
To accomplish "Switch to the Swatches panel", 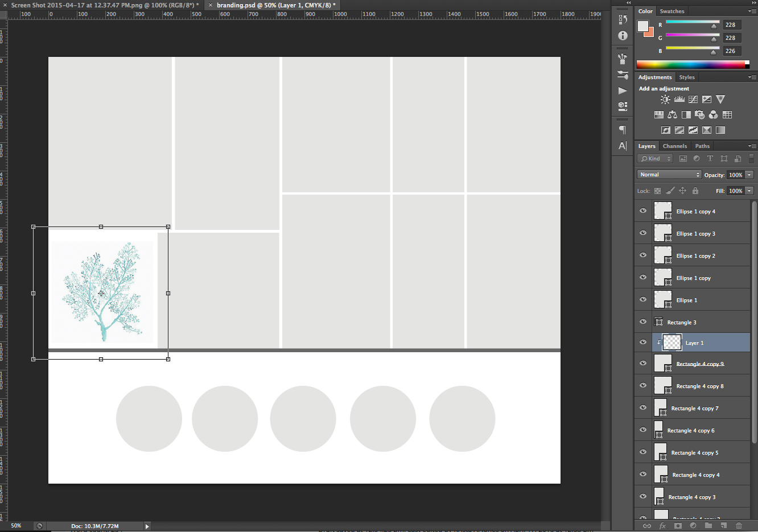I will point(672,11).
